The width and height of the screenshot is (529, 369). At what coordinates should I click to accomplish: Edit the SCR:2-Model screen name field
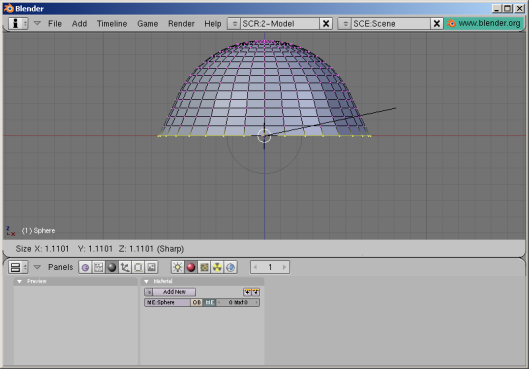click(x=279, y=24)
